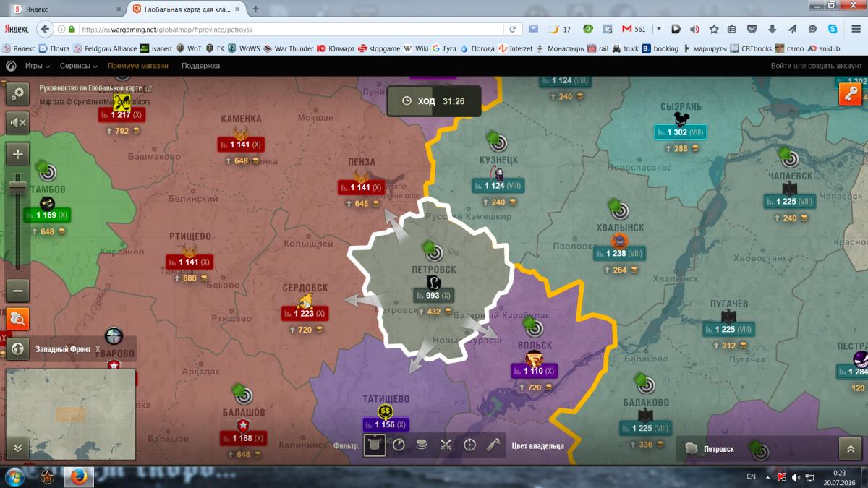Viewport: 868px width, 488px height.
Task: Select the clock prime-time filter
Action: 398,445
